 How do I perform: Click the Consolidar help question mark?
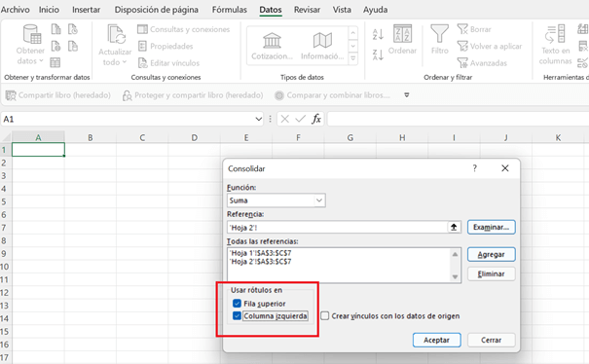(x=475, y=168)
